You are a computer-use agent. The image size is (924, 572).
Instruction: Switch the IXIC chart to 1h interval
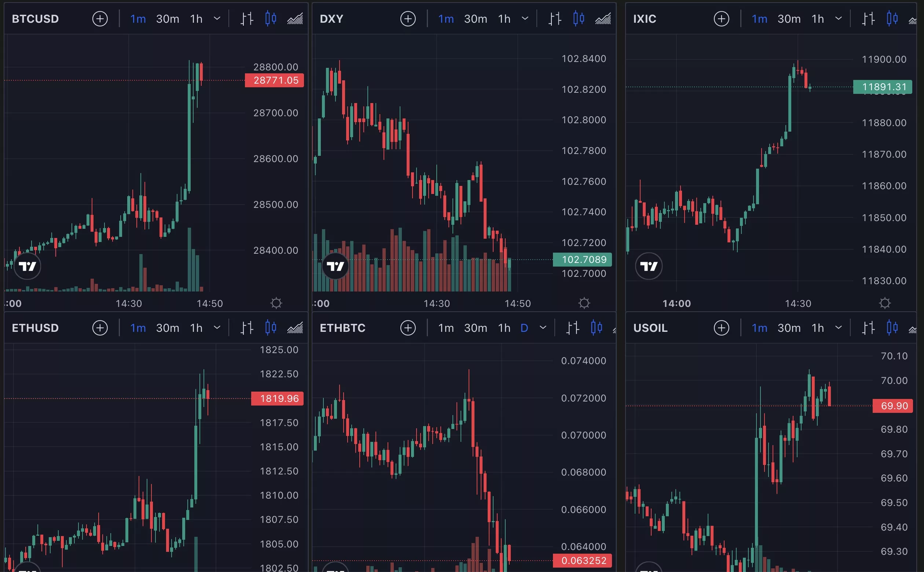pos(818,19)
